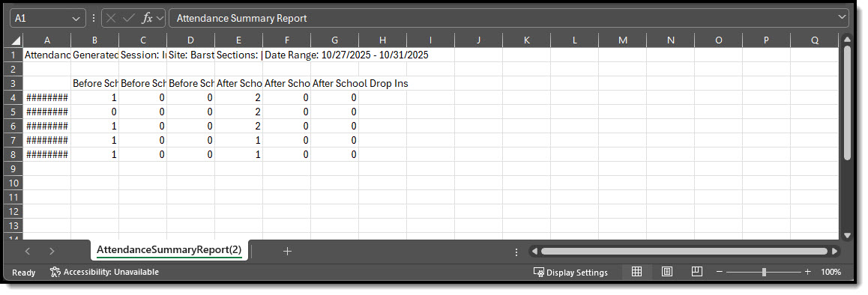The image size is (868, 295).
Task: Add a new sheet with plus button
Action: coord(287,251)
